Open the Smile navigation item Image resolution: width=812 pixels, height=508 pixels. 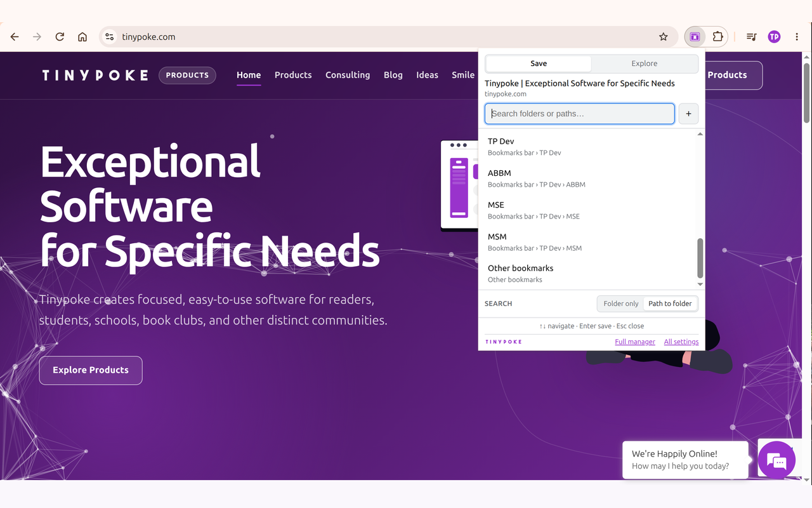(463, 75)
